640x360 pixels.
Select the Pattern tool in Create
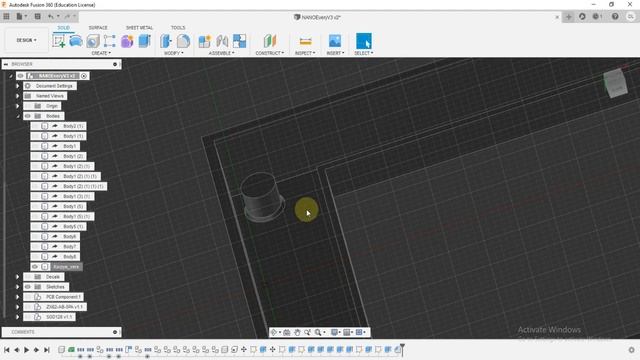pos(110,41)
